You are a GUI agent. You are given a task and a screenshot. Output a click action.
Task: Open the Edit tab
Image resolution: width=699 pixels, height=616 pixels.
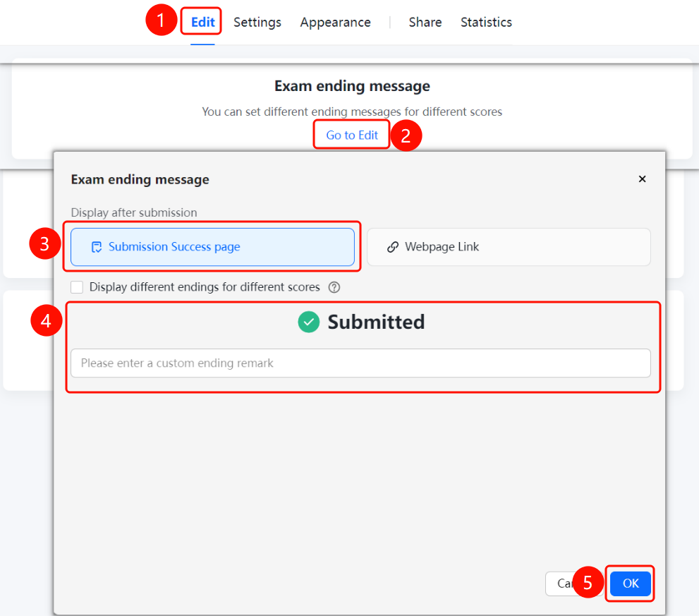point(203,22)
